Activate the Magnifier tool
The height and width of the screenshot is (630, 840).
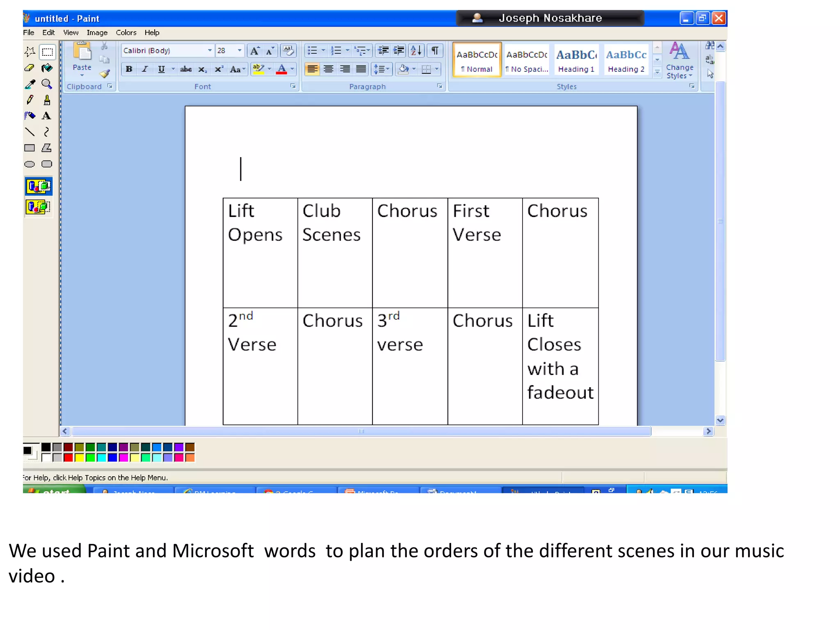[47, 84]
